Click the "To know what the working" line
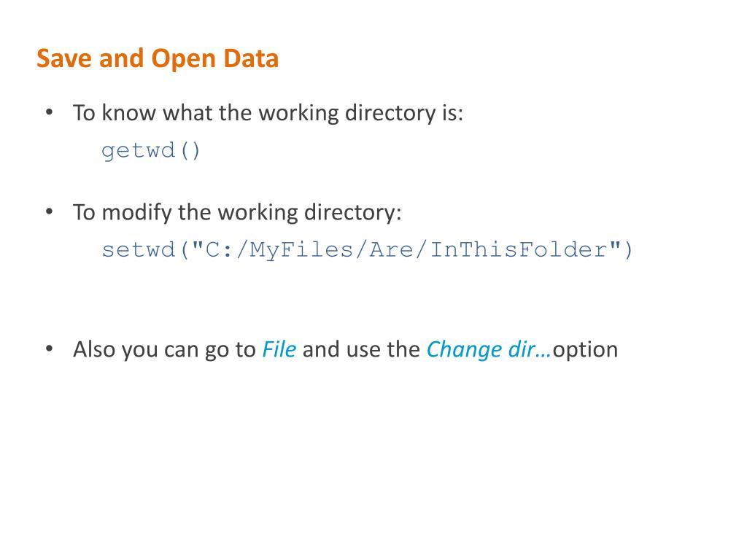 click(206, 113)
